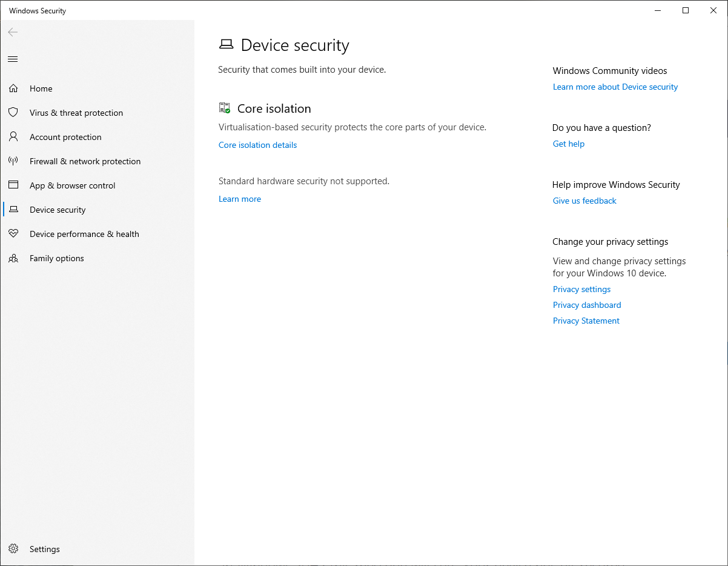Viewport: 728px width, 566px height.
Task: Click the Core isolation chip icon
Action: coord(225,108)
